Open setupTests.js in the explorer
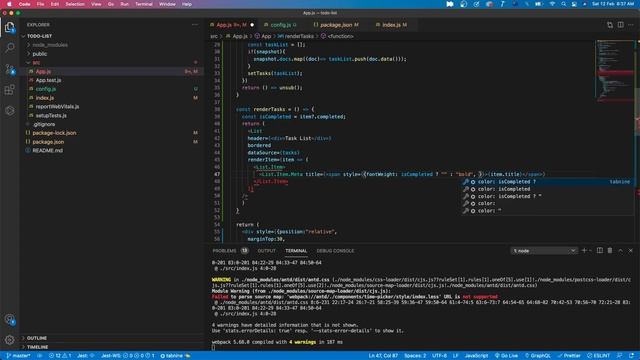Screen dimensions: 640x360 pyautogui.click(x=51, y=116)
